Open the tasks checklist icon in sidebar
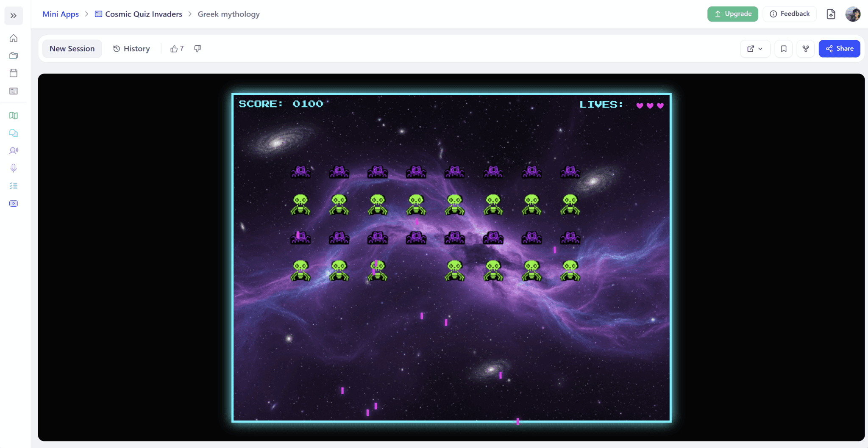 (14, 185)
